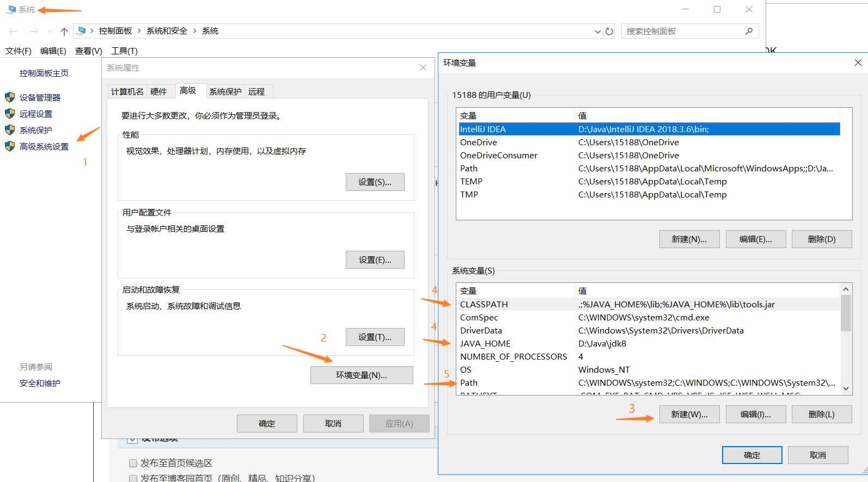
Task: Open the 查看(V) menu
Action: click(89, 51)
